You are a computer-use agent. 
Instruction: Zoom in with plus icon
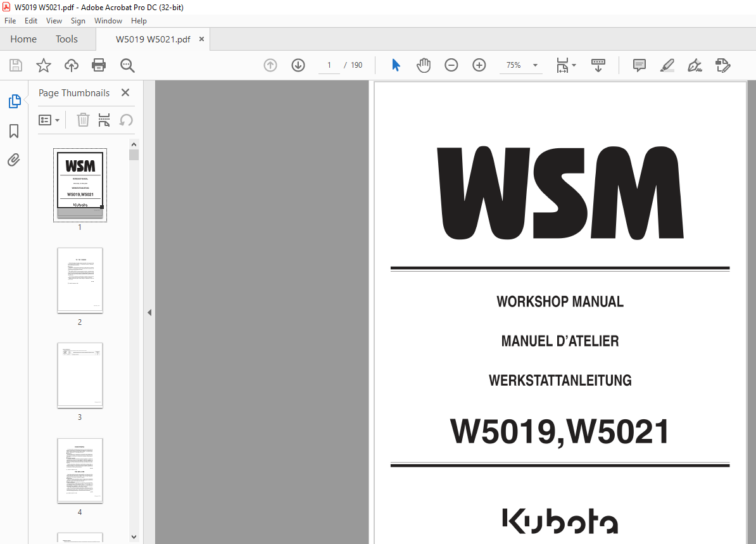(x=479, y=65)
